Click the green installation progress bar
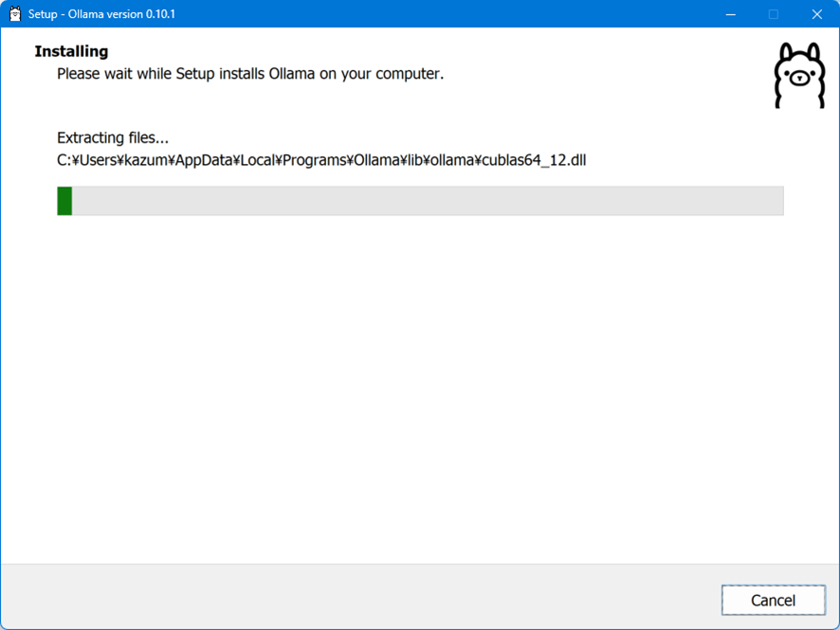 point(420,201)
